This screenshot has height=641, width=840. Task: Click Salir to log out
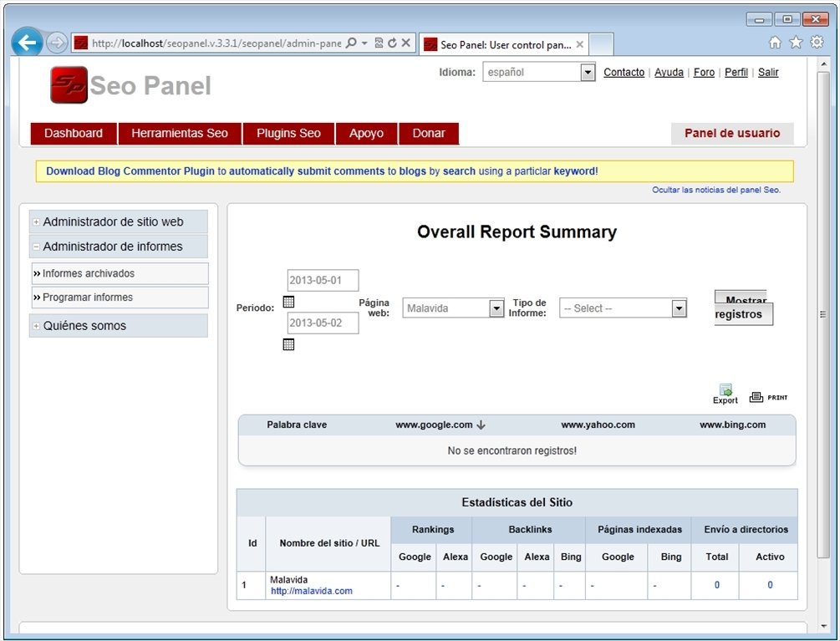(x=767, y=73)
